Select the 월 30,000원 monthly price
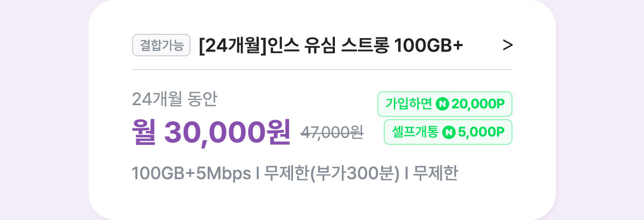The width and height of the screenshot is (644, 220). [x=211, y=130]
